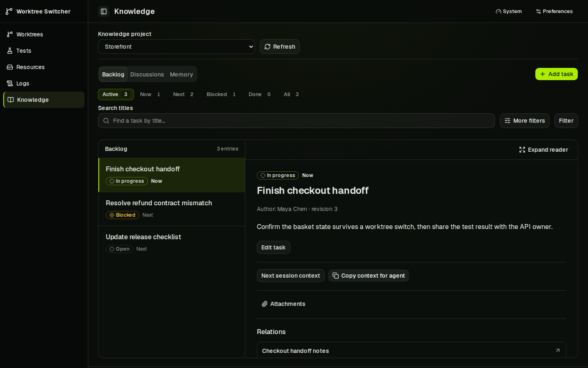Image resolution: width=588 pixels, height=368 pixels.
Task: Click the Logs scroll icon in sidebar
Action: point(10,83)
